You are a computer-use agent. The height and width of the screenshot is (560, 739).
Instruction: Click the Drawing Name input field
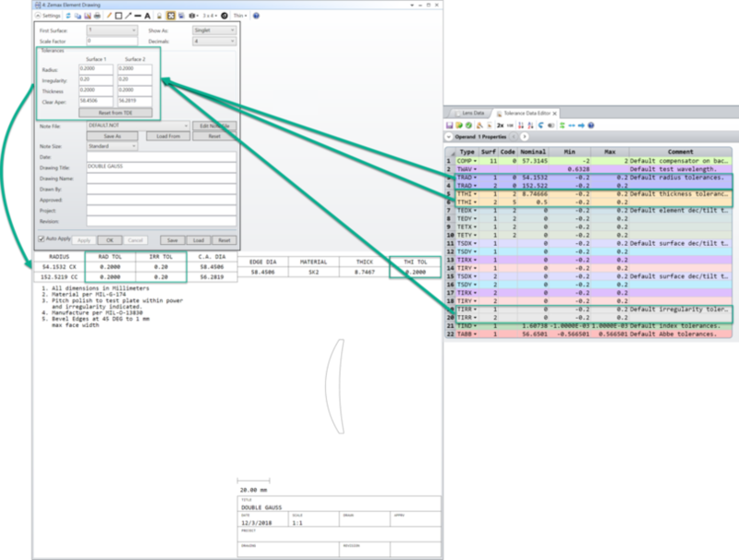pyautogui.click(x=161, y=177)
